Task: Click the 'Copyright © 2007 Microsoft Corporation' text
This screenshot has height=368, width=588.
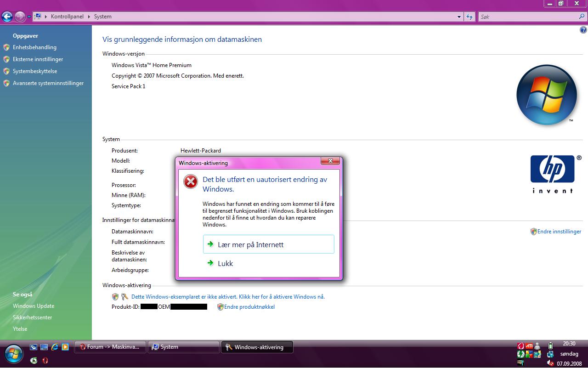Action: click(162, 76)
